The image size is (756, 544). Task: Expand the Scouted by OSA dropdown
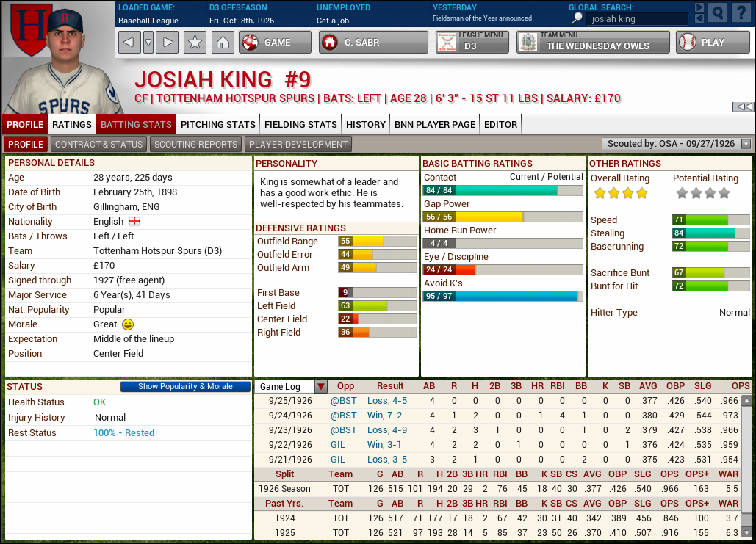(x=746, y=145)
